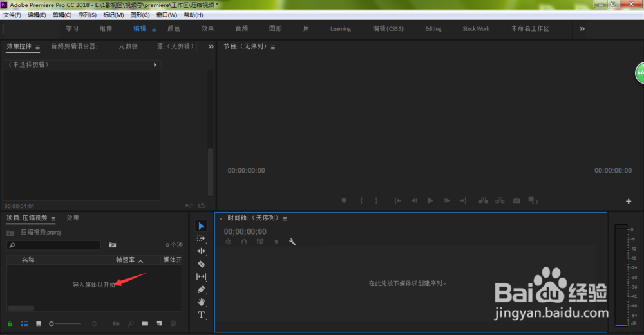This screenshot has height=335, width=644.
Task: Switch to 效果 tab in project panel
Action: 73,218
